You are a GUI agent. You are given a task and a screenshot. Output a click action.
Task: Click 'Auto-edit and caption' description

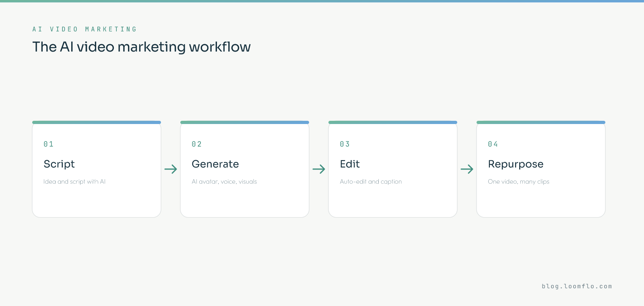371,182
